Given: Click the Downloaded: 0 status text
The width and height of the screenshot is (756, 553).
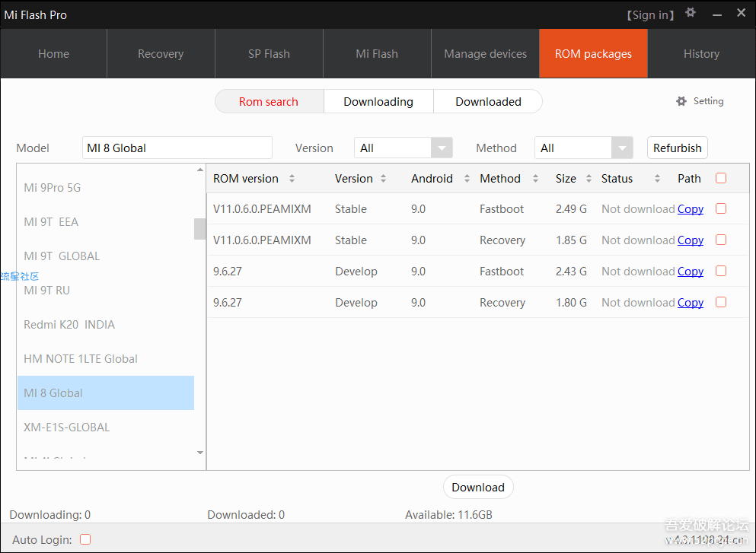Looking at the screenshot, I should (x=246, y=515).
